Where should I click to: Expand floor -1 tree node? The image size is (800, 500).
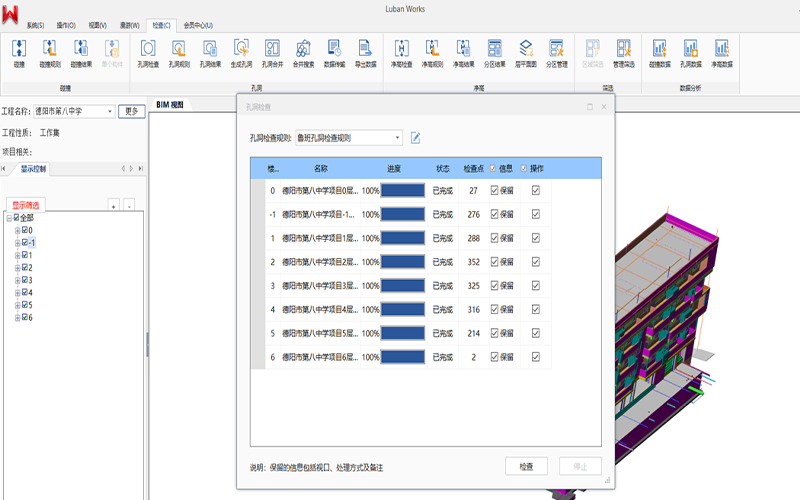pyautogui.click(x=17, y=243)
